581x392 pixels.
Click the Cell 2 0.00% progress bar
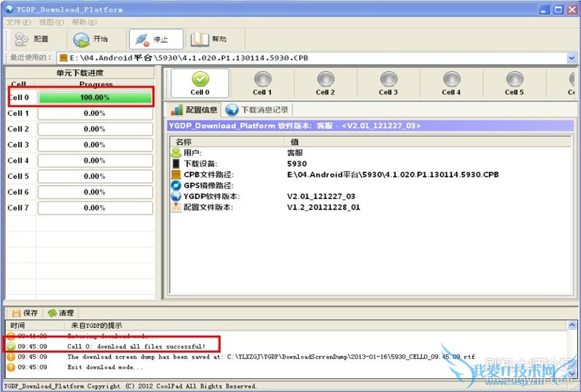[x=95, y=129]
